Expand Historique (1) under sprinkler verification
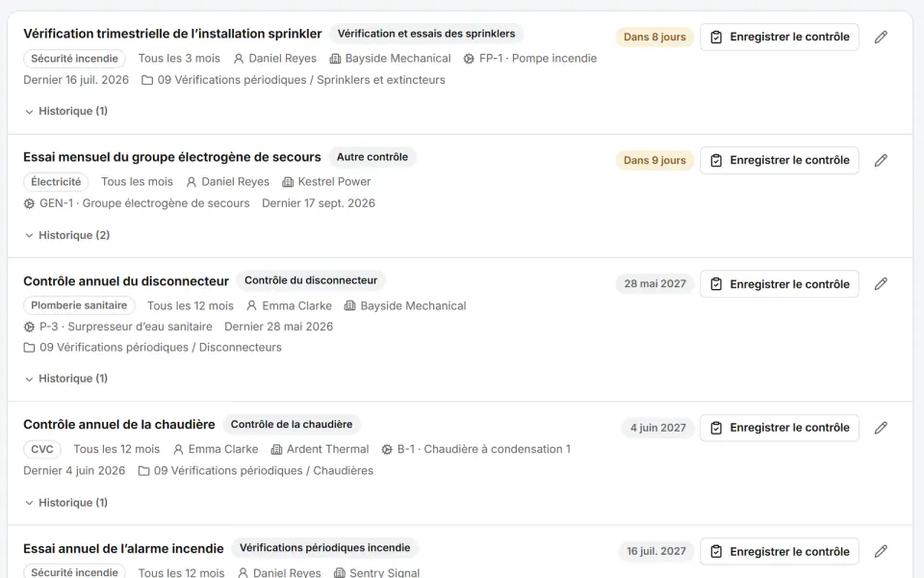 point(65,111)
